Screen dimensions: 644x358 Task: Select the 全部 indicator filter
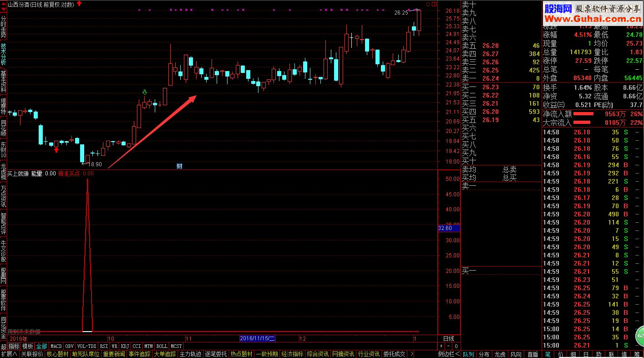click(41, 347)
